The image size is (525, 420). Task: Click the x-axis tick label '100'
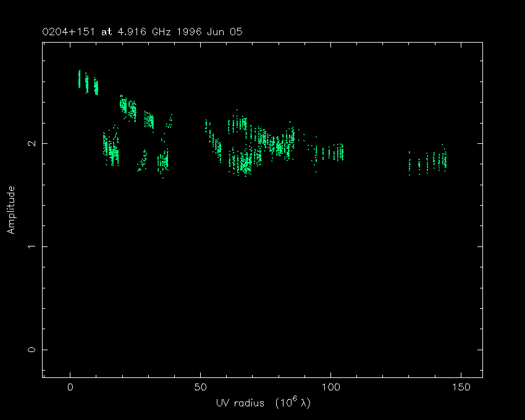coord(330,387)
